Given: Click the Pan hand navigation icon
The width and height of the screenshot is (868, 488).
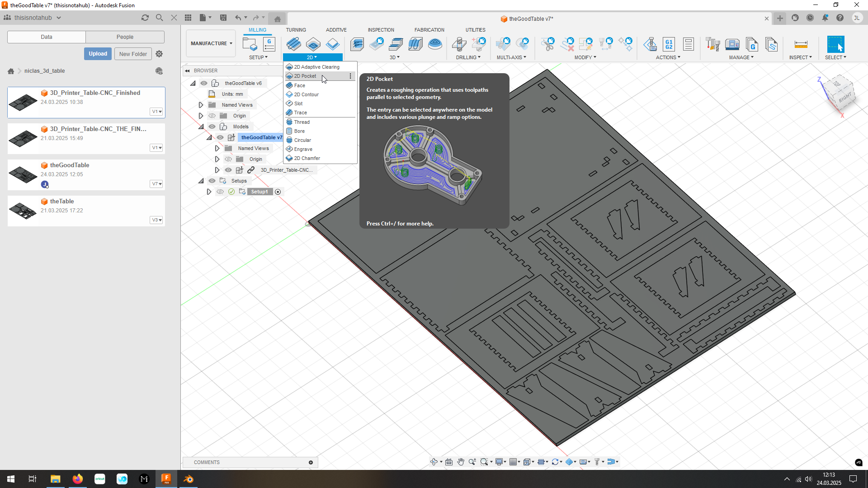Looking at the screenshot, I should point(460,462).
